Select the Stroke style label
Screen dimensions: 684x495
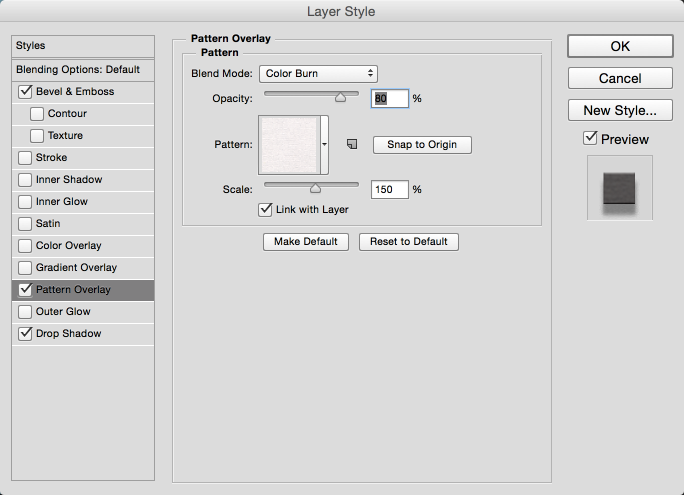click(51, 157)
